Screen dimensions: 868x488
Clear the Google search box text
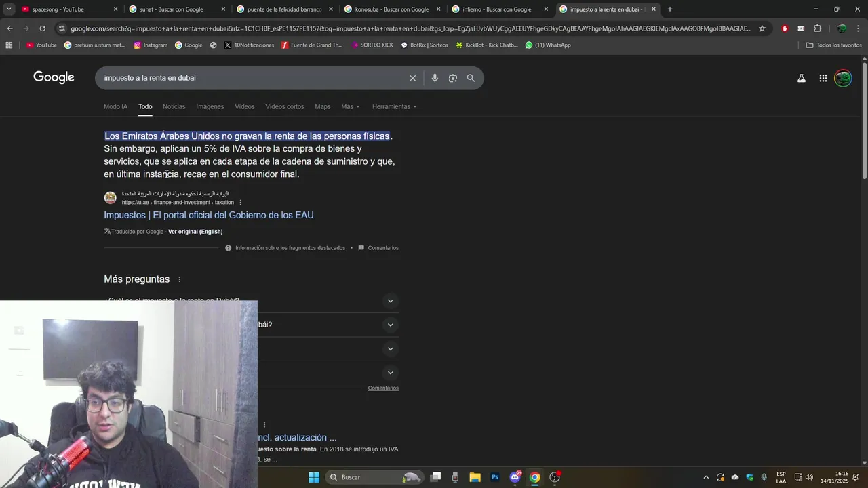coord(412,78)
